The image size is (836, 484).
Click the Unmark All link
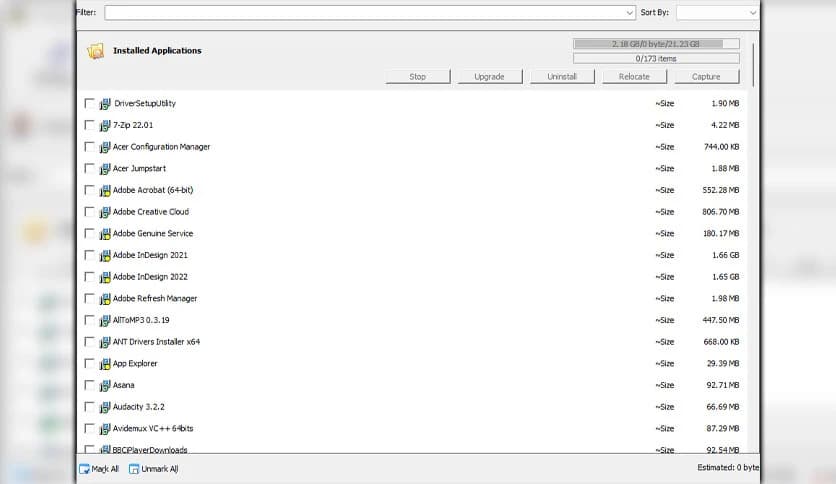coord(160,469)
